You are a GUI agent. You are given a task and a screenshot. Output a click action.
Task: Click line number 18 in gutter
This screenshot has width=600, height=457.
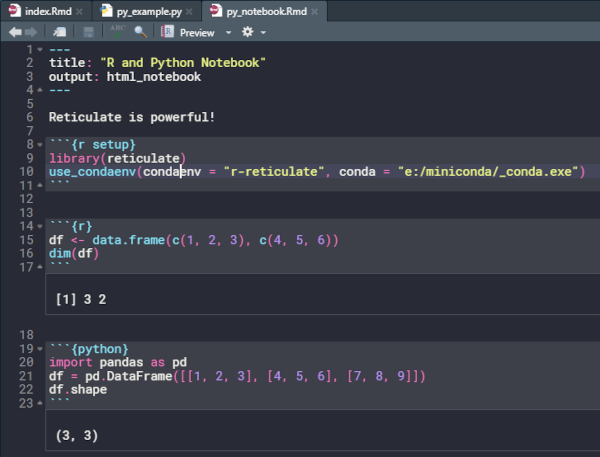[x=26, y=335]
